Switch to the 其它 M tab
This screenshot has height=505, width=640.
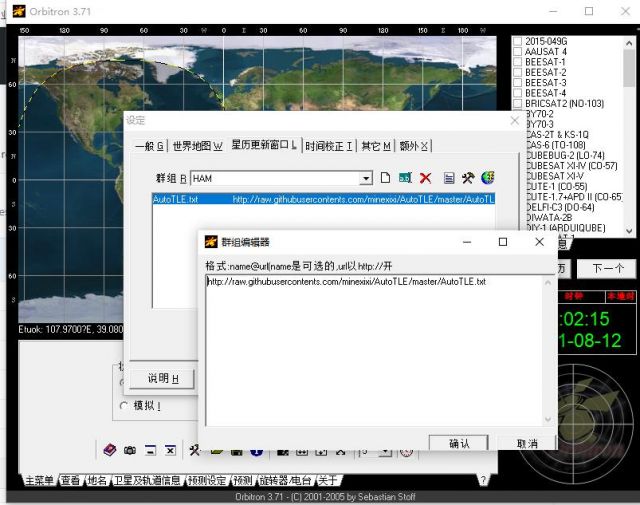click(376, 146)
